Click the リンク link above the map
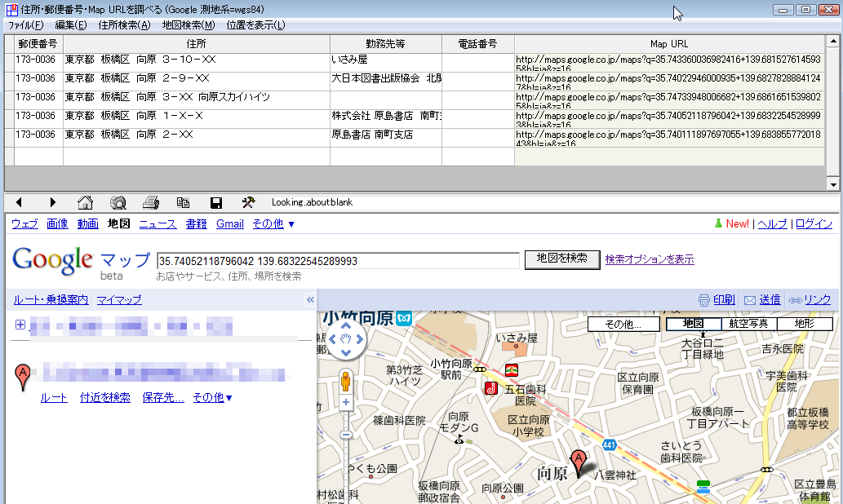Screen dimensions: 843x504 [818, 300]
